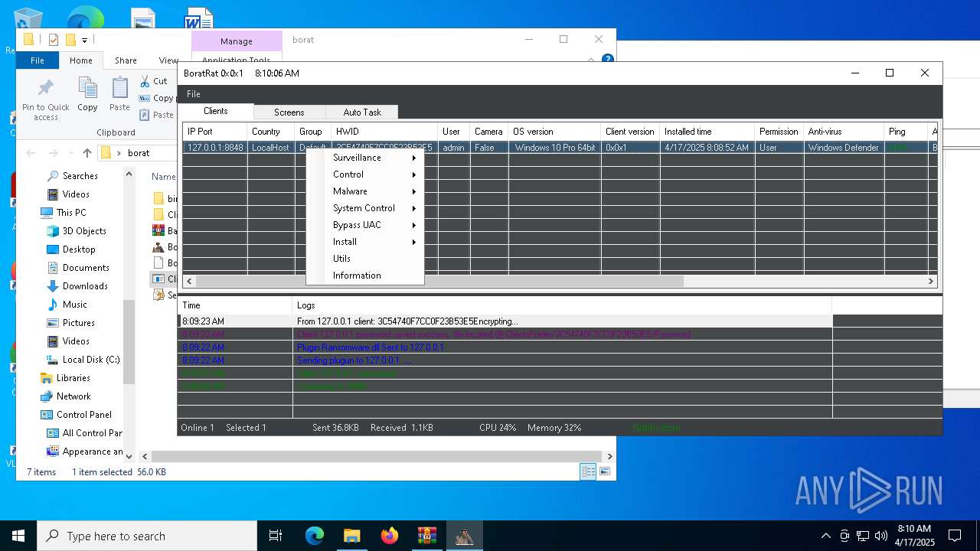The width and height of the screenshot is (980, 551).
Task: Open the System Control submenu
Action: point(364,208)
